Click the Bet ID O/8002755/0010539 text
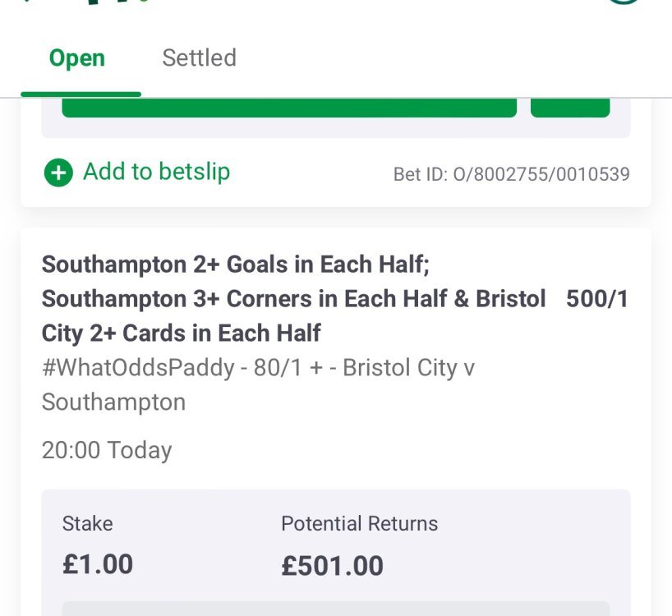 tap(511, 174)
